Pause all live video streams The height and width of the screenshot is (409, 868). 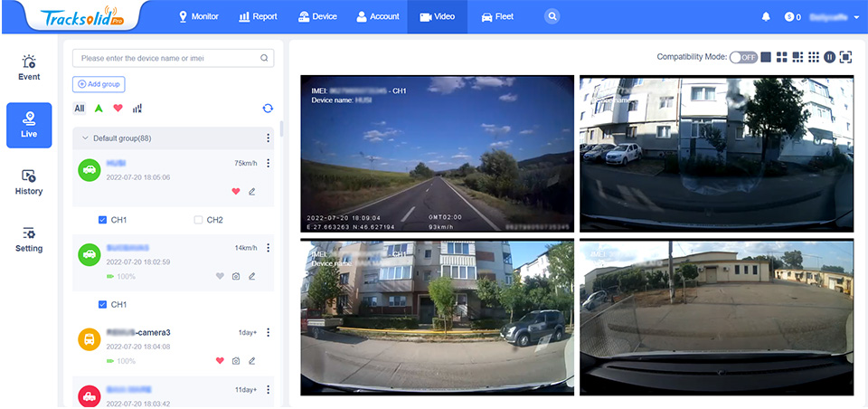pos(829,57)
